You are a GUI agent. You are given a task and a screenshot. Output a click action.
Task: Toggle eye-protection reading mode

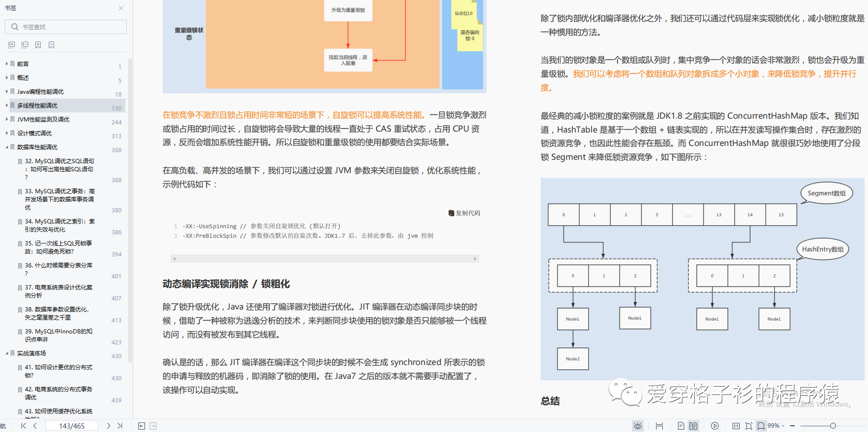click(638, 425)
